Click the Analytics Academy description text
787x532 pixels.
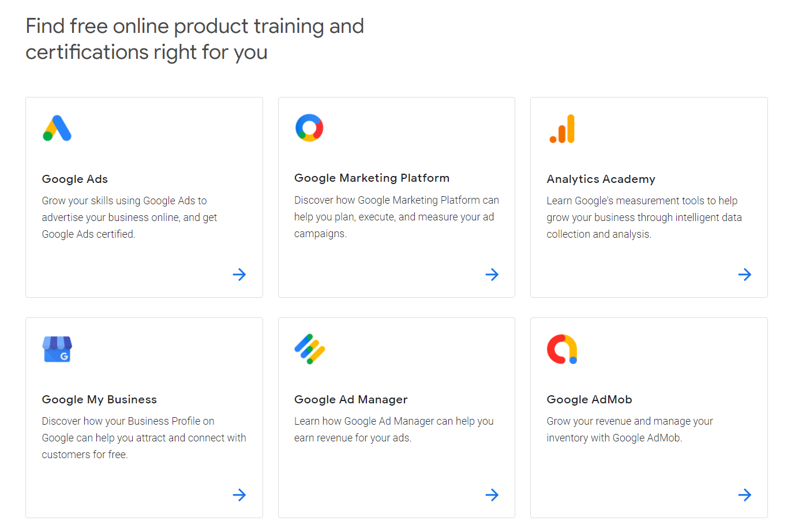click(x=644, y=218)
